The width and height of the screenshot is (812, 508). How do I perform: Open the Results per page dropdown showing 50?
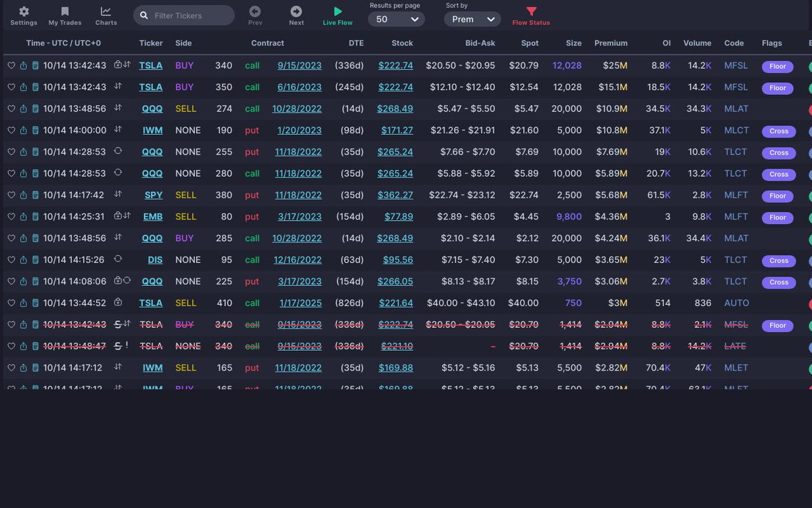pos(397,19)
